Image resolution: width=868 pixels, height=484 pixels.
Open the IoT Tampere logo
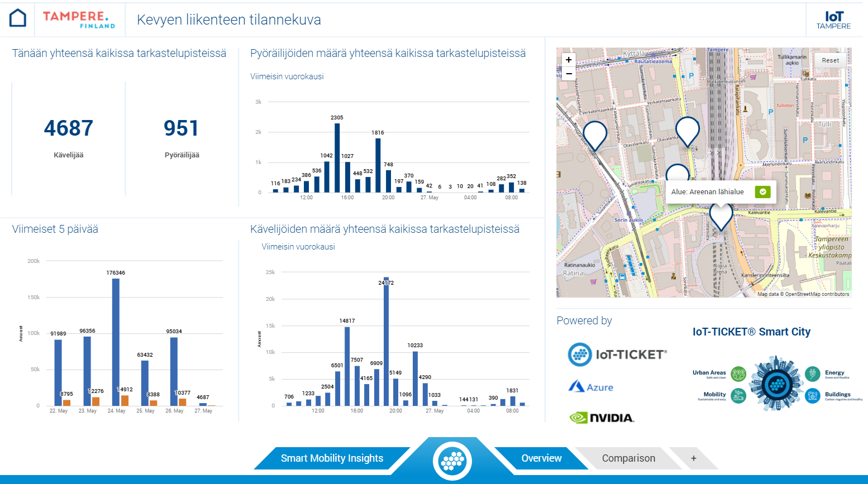833,20
